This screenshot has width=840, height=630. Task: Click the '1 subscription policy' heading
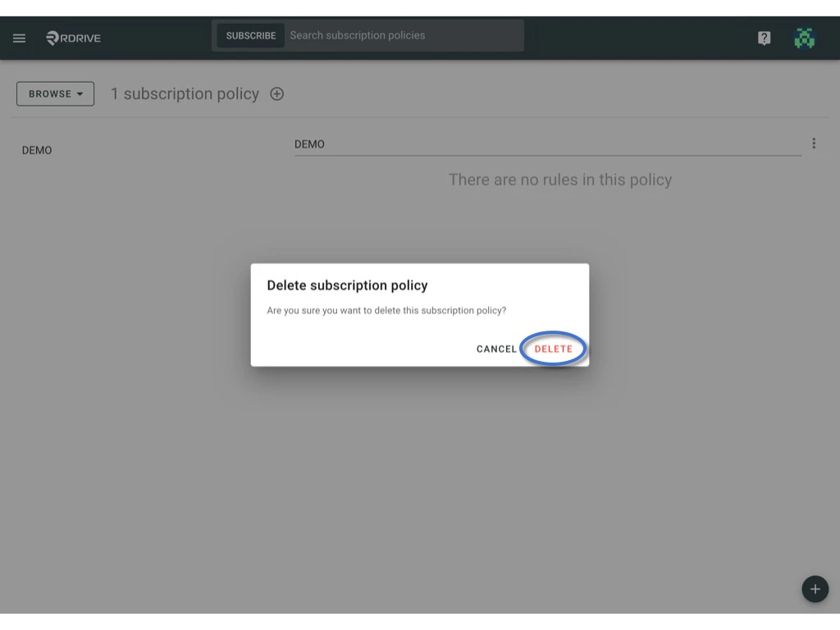coord(185,94)
